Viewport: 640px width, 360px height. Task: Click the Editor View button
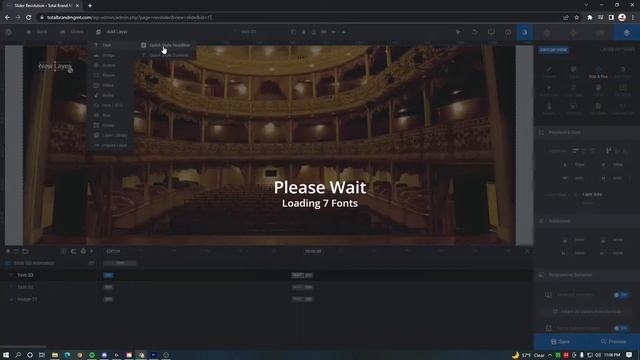(553, 50)
